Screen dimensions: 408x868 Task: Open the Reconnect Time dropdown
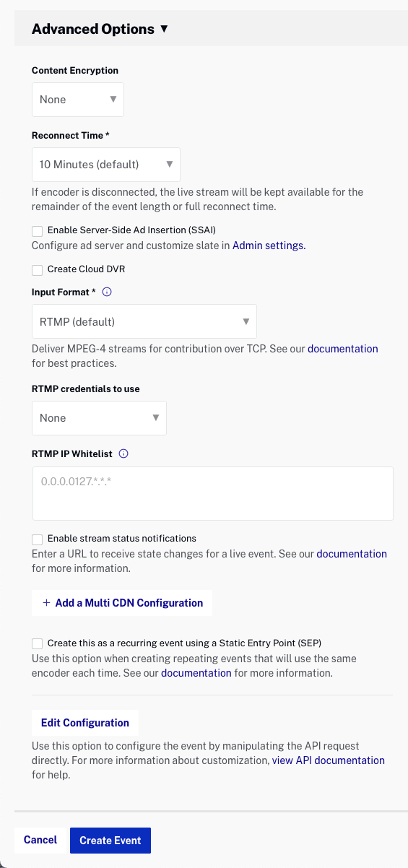click(106, 165)
